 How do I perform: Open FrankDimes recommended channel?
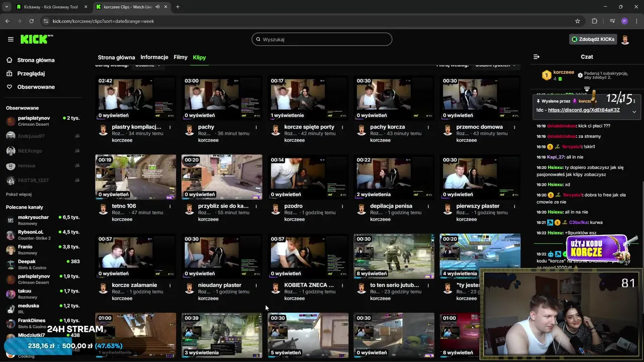coord(43,323)
